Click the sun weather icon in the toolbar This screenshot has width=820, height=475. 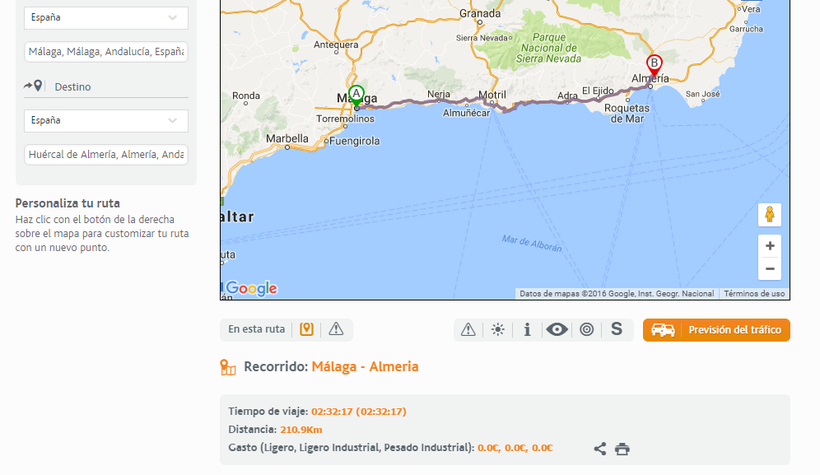coord(497,329)
